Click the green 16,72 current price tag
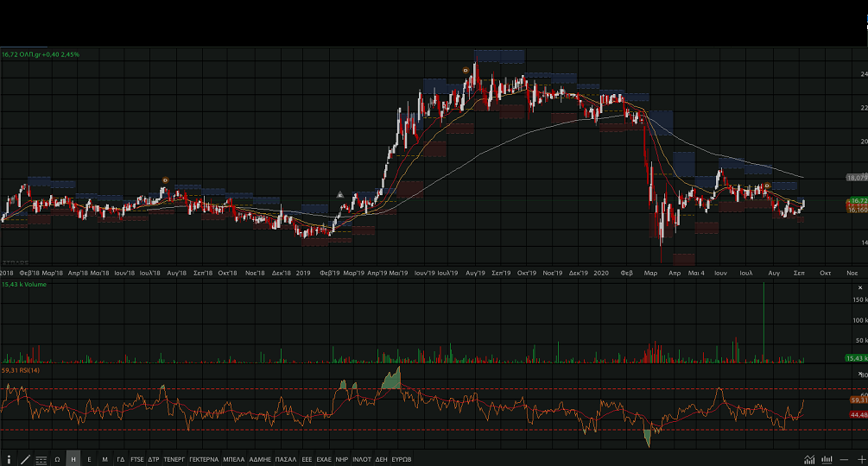 point(858,201)
